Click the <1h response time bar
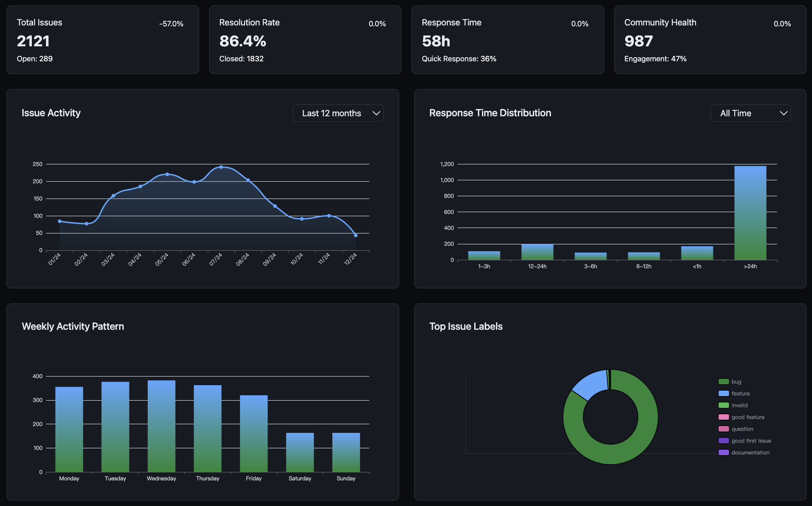 click(697, 253)
